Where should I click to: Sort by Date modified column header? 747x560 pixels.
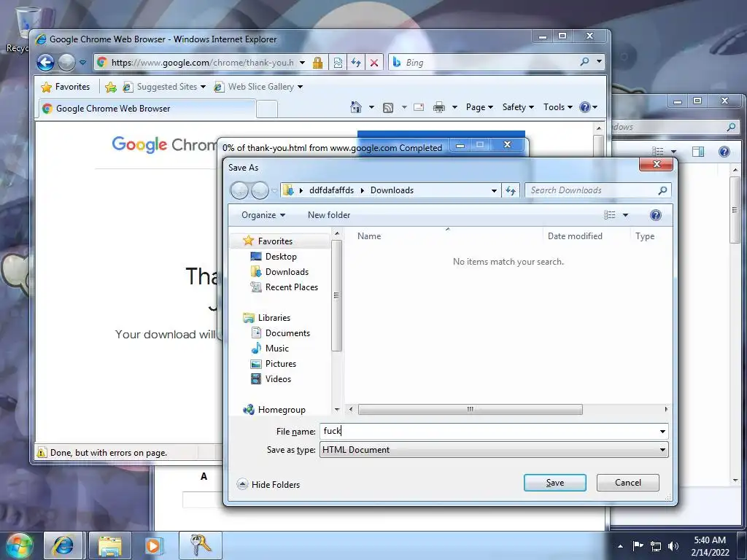575,236
